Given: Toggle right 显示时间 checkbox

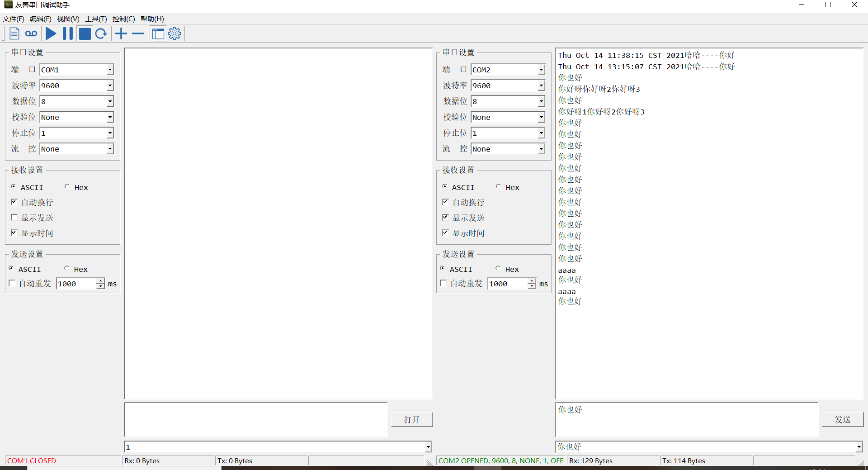Looking at the screenshot, I should pos(445,233).
